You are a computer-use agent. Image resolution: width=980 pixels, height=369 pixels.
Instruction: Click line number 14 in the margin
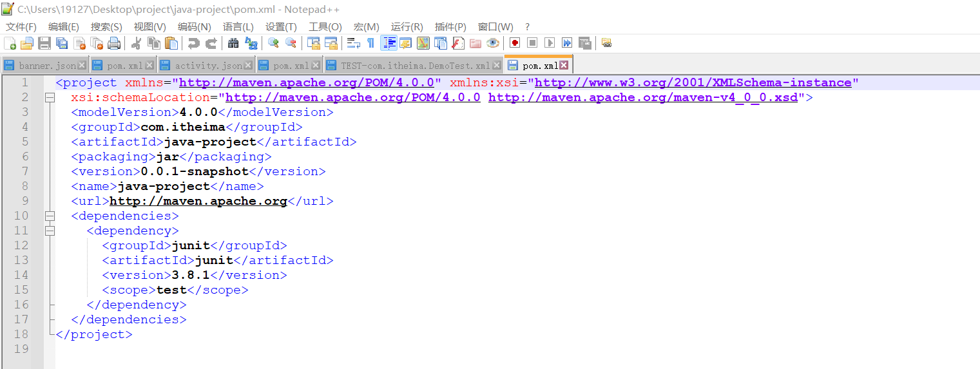click(x=21, y=275)
